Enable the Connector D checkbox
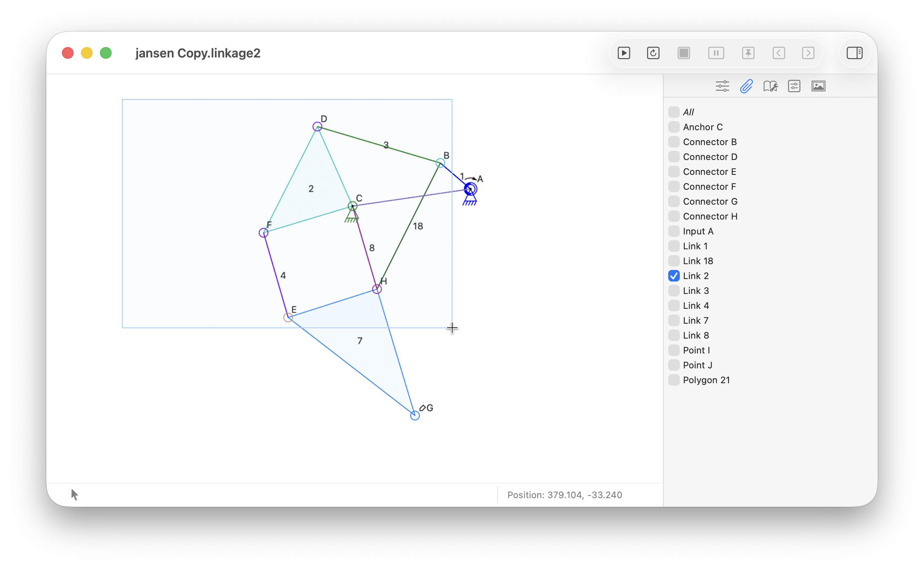This screenshot has height=568, width=924. (x=674, y=157)
